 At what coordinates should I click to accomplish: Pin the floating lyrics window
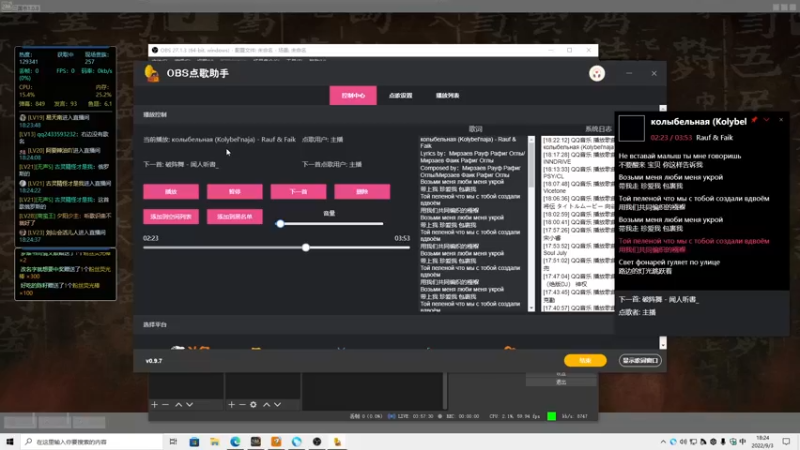click(754, 120)
